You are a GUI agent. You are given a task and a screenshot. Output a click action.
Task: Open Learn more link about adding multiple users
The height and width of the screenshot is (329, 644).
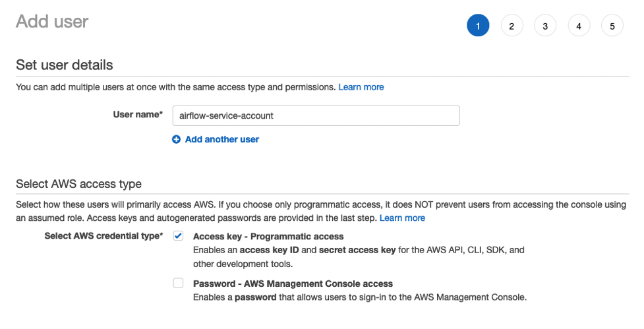[361, 87]
